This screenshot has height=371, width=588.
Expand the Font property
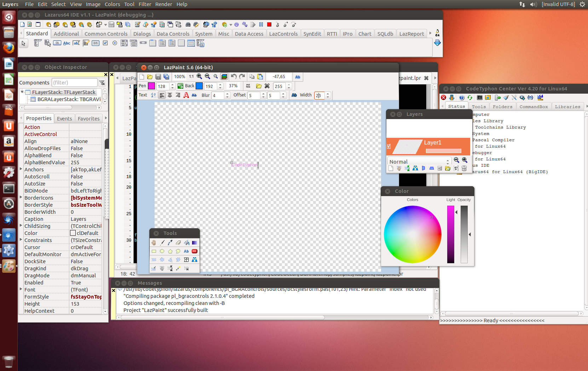[x=21, y=289]
